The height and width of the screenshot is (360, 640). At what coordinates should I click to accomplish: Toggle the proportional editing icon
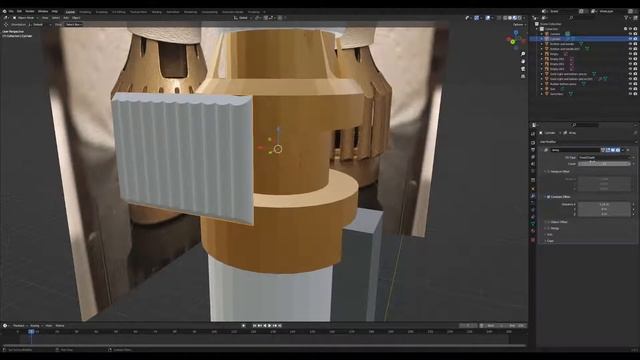280,18
